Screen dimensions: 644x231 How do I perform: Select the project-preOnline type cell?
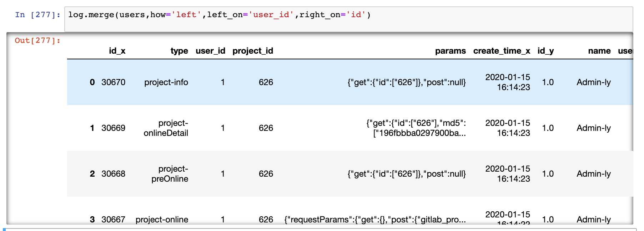click(x=170, y=174)
